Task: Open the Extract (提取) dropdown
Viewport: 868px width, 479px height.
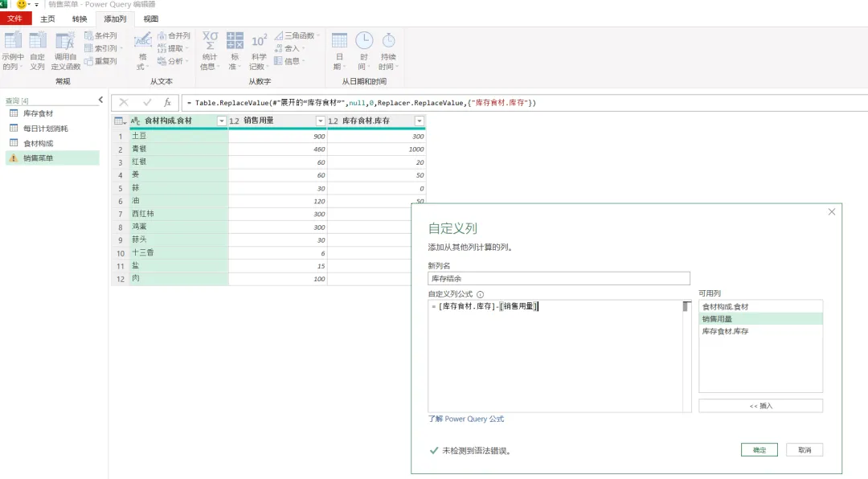Action: 173,48
